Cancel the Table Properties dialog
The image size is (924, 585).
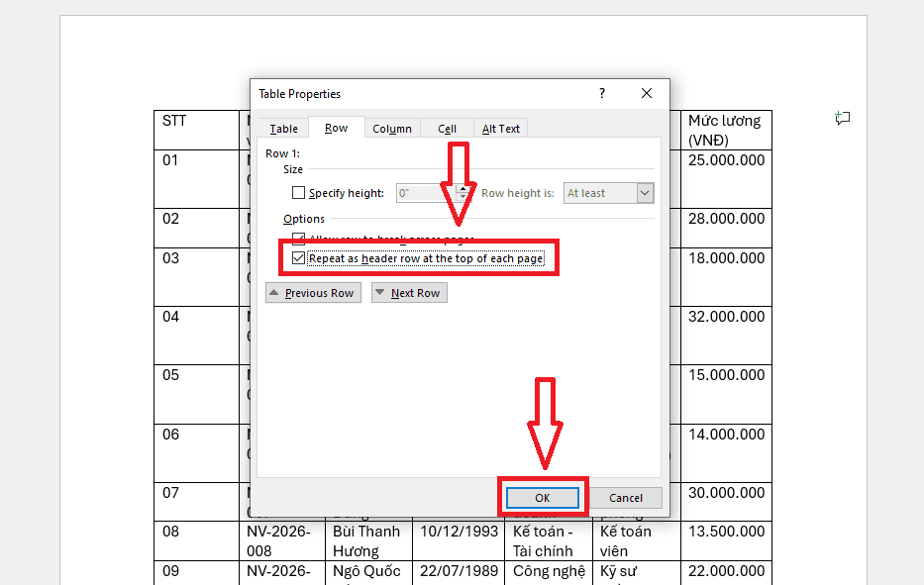pyautogui.click(x=625, y=498)
